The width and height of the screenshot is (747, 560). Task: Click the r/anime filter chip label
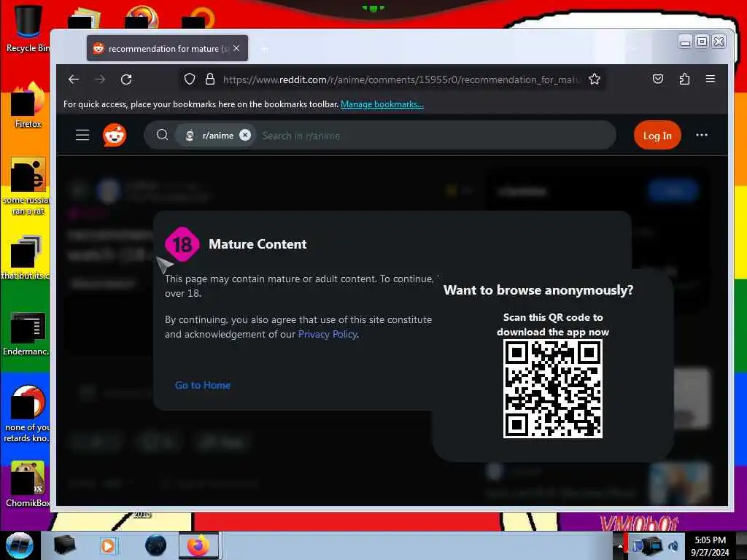(x=217, y=136)
